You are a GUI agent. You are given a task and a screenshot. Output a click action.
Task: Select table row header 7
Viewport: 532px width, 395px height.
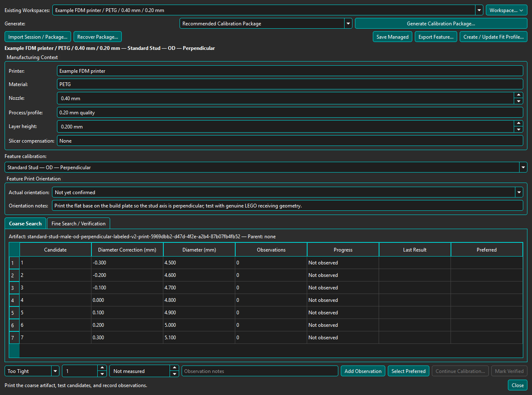point(14,338)
